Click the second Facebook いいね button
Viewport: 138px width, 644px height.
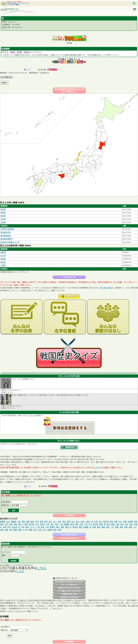click(28, 486)
